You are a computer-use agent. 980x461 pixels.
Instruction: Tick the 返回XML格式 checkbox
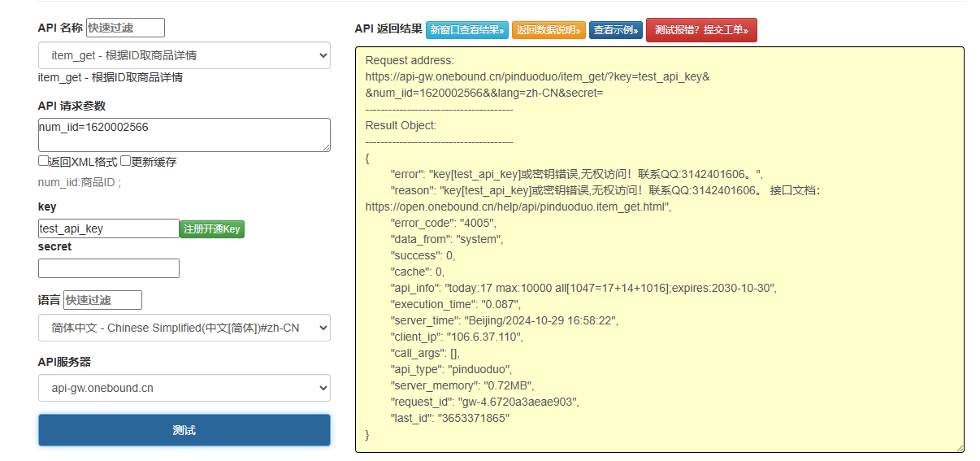44,161
